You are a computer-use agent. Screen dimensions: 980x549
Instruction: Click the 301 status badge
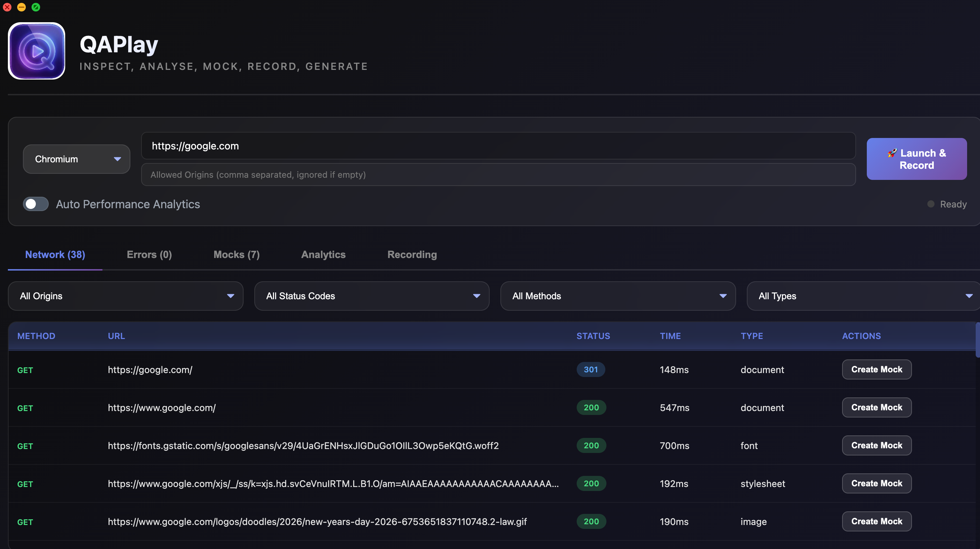[590, 369]
